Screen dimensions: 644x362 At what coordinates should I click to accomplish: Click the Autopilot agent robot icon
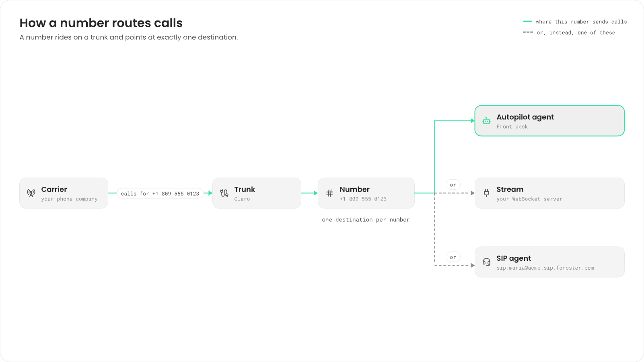(x=486, y=121)
